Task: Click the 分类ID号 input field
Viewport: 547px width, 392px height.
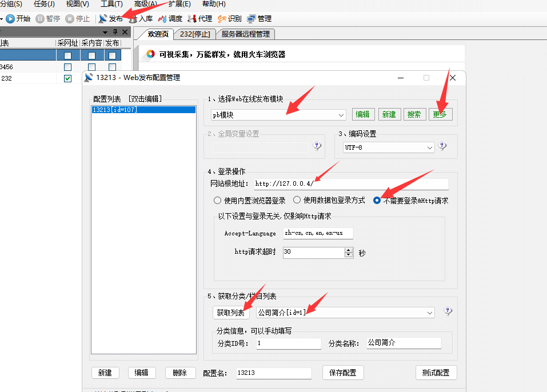Action: (289, 343)
